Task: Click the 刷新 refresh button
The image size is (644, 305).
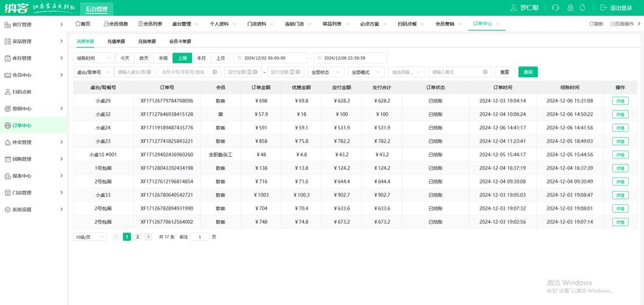Action: (596, 24)
